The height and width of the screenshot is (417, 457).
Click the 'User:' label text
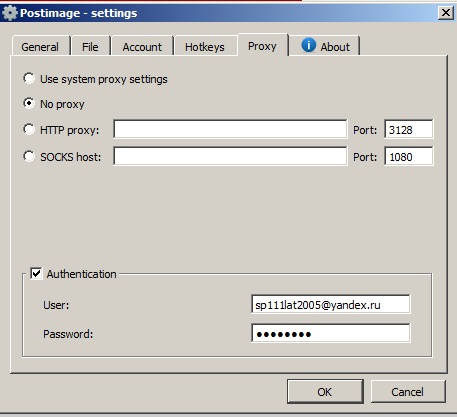pyautogui.click(x=56, y=305)
